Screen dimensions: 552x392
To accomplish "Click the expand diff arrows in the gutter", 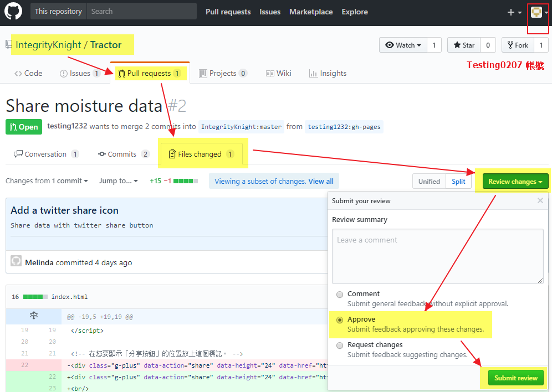I will coord(33,314).
